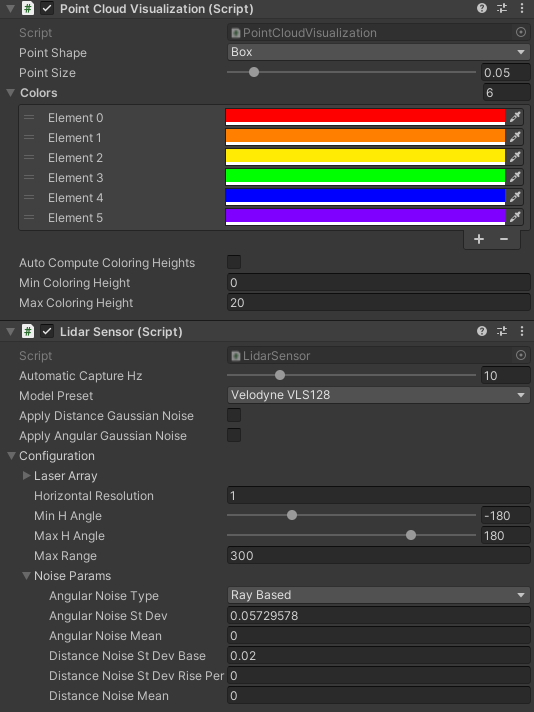Open help for Lidar Sensor component
The image size is (534, 712).
coord(482,331)
